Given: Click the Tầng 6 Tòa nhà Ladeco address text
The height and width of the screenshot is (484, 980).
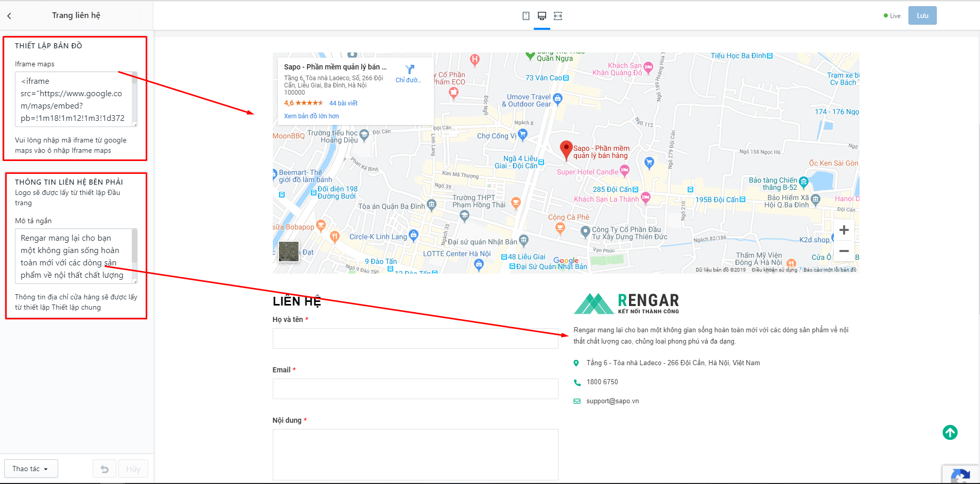Looking at the screenshot, I should pos(673,363).
